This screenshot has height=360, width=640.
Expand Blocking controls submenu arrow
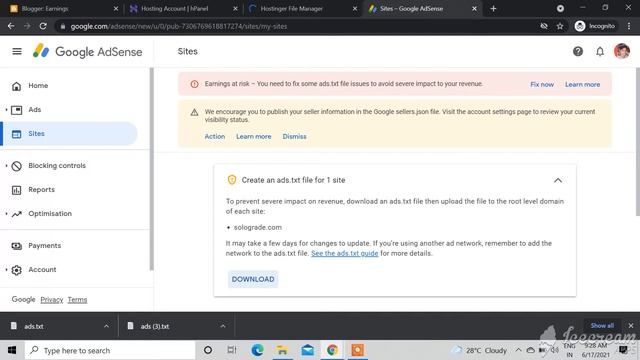(6, 166)
